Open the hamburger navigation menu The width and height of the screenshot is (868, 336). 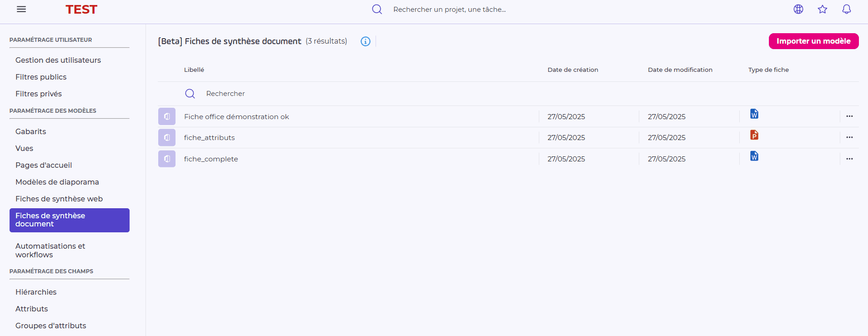21,9
